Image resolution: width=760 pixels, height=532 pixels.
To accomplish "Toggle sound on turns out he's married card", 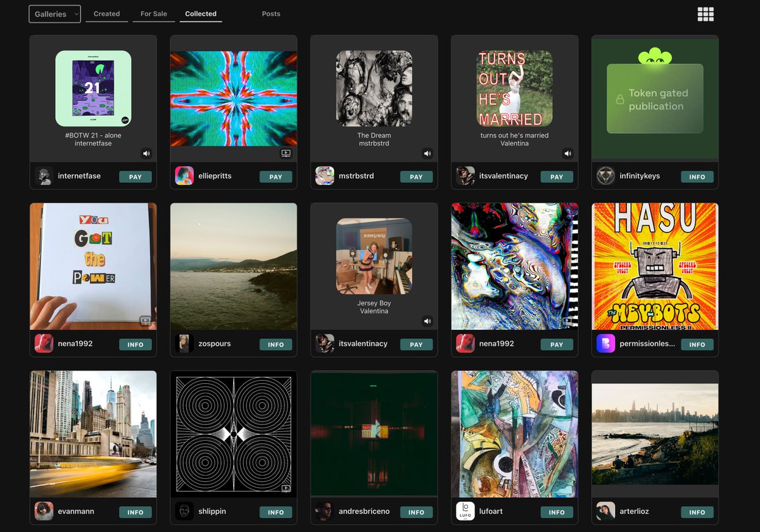I will click(x=568, y=153).
